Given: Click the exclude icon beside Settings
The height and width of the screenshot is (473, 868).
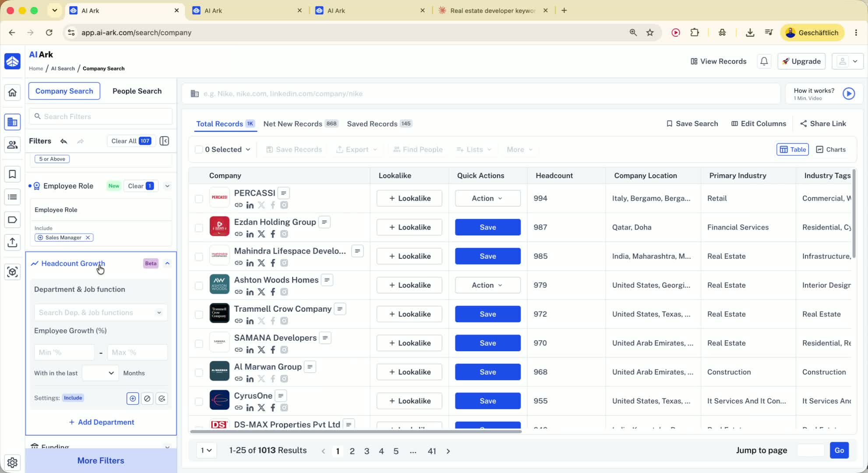Looking at the screenshot, I should 147,399.
